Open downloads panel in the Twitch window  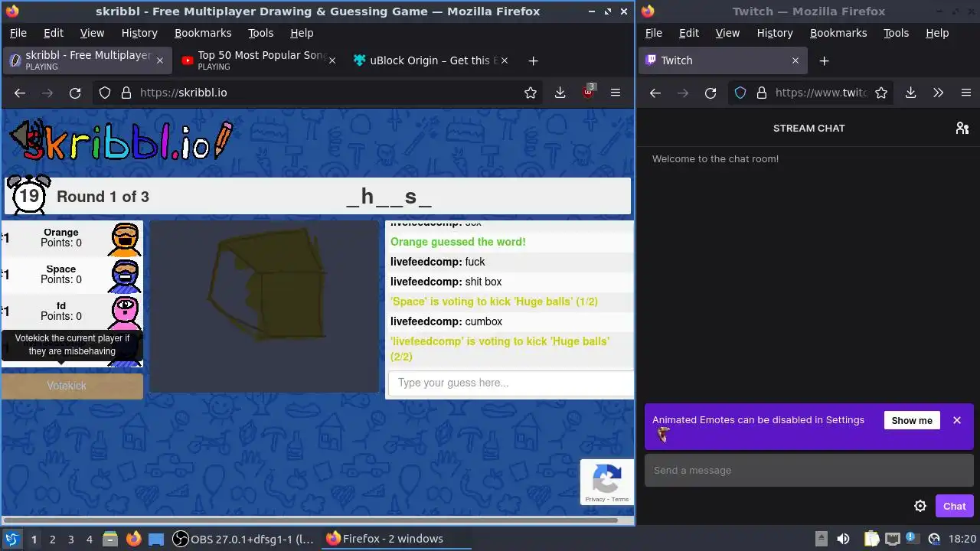click(x=910, y=93)
